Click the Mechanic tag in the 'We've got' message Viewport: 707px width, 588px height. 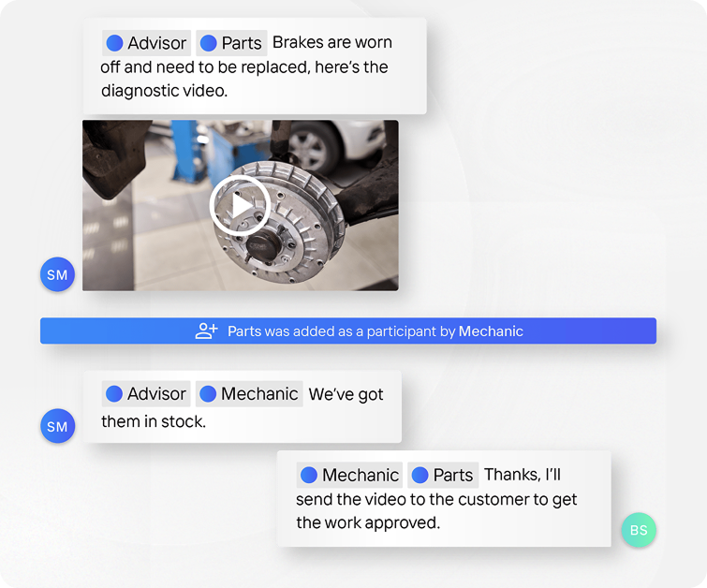pyautogui.click(x=249, y=393)
